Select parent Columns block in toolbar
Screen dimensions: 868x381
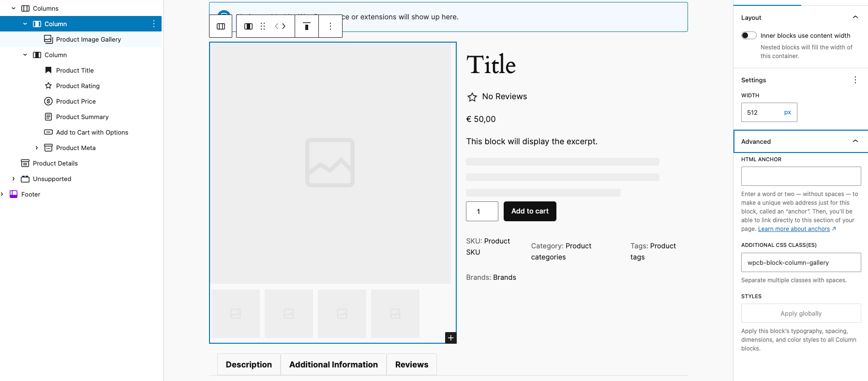pyautogui.click(x=221, y=27)
